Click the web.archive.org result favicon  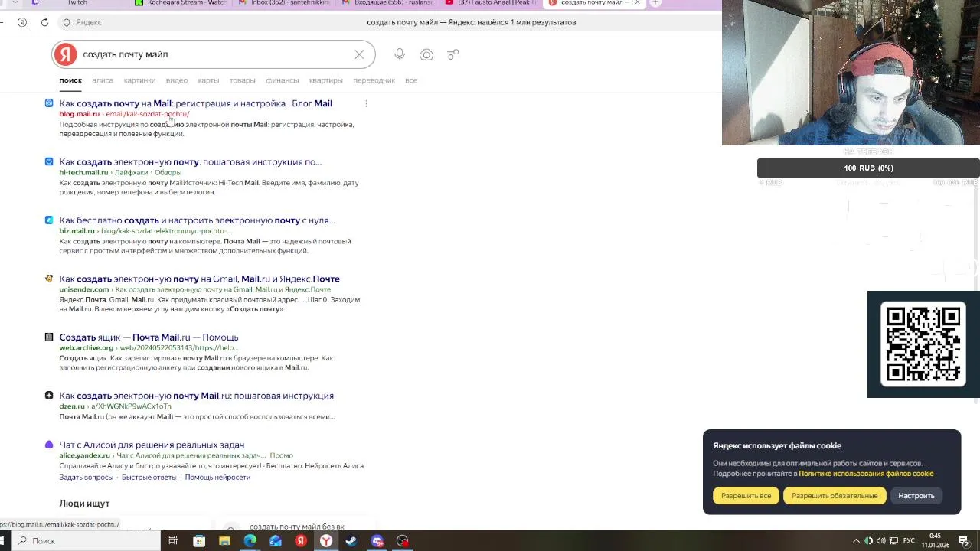49,337
